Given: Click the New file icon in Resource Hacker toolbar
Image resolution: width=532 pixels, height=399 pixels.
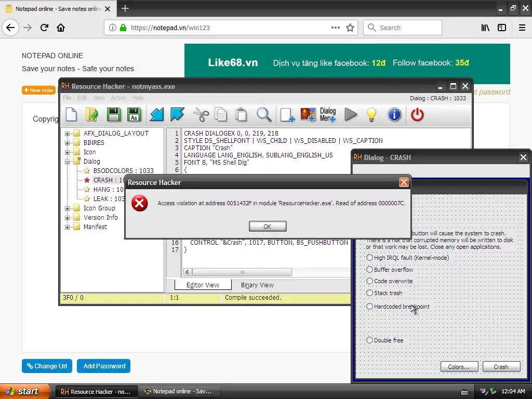Looking at the screenshot, I should click(x=71, y=115).
